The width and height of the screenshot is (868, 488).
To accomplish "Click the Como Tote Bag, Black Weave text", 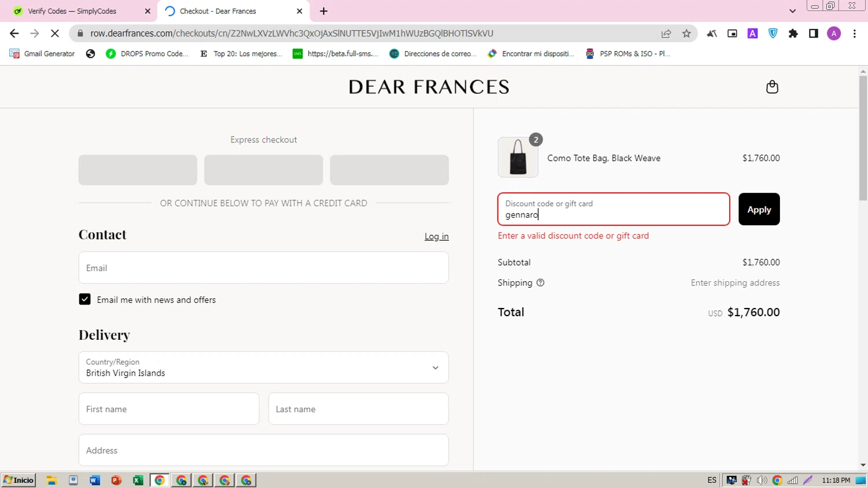I will pos(604,158).
